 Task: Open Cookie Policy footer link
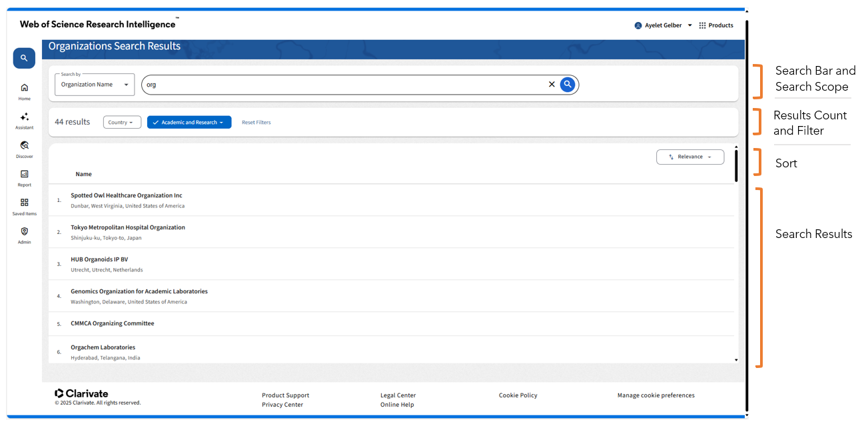518,395
